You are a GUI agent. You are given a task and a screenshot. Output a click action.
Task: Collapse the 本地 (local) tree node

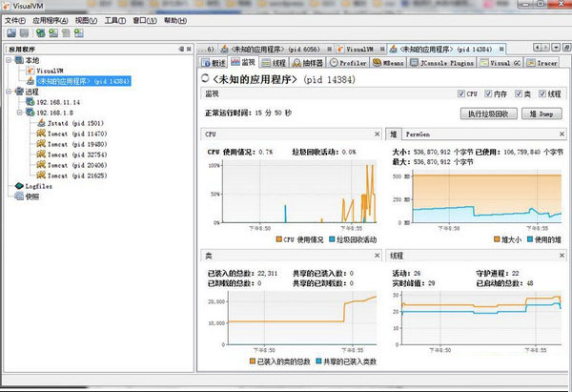pos(9,60)
